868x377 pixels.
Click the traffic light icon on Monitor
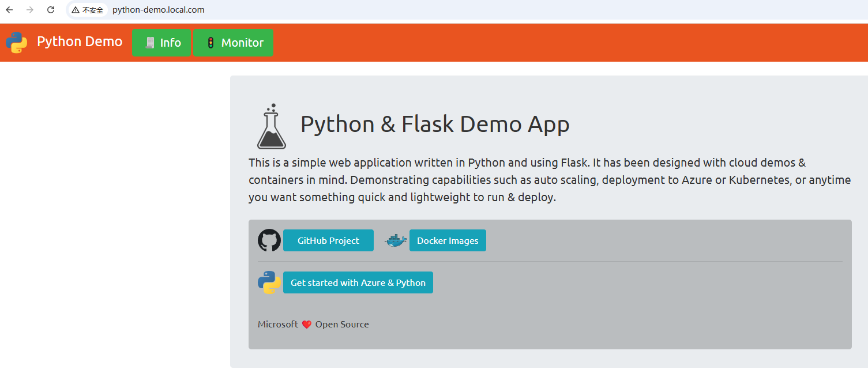(211, 43)
